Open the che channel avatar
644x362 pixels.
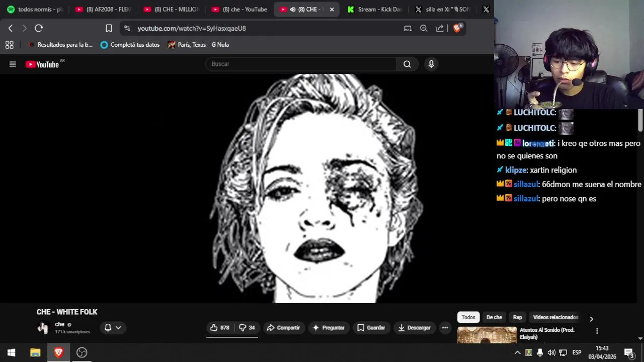(43, 328)
